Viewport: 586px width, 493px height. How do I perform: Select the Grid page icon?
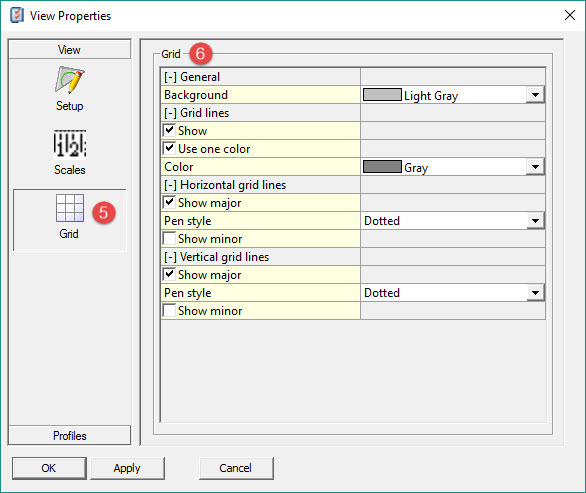pyautogui.click(x=70, y=208)
